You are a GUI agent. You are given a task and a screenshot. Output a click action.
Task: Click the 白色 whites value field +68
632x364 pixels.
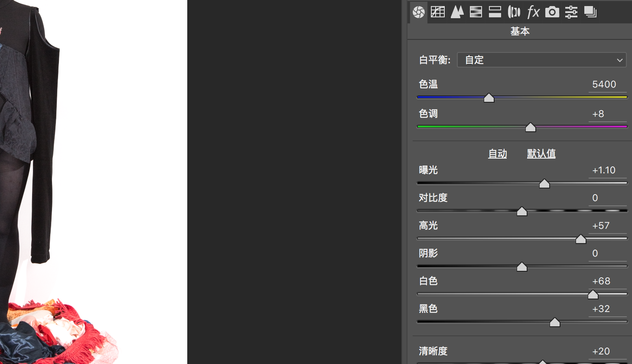(x=607, y=281)
